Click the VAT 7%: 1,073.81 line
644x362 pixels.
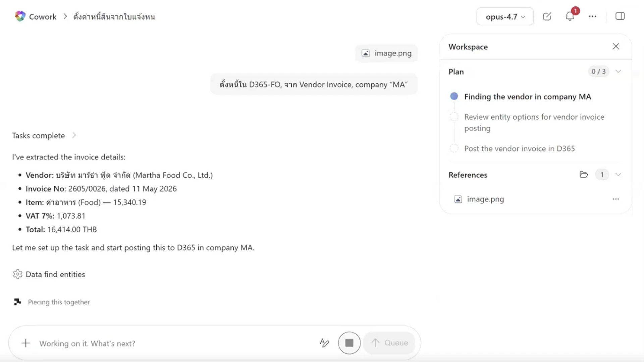click(x=55, y=216)
